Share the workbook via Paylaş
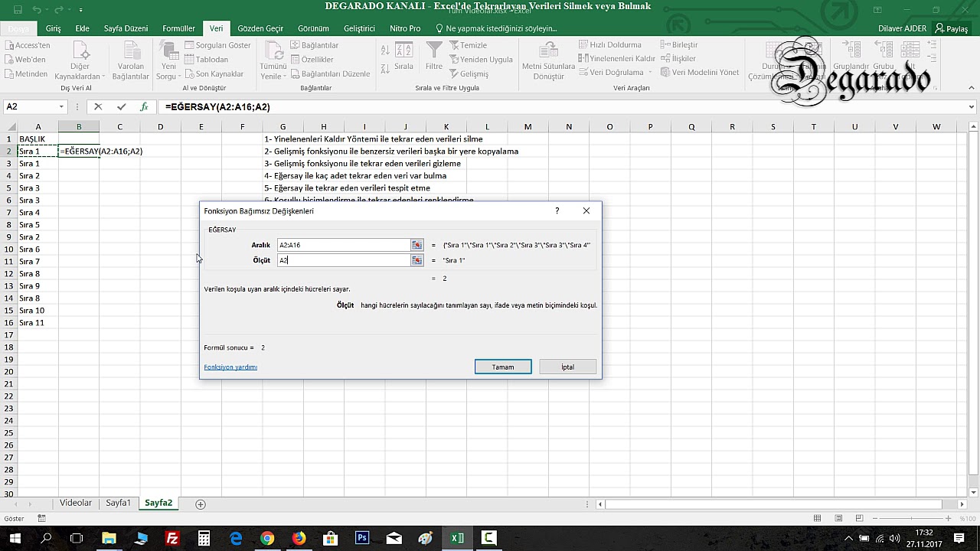Viewport: 980px width, 551px height. click(x=952, y=28)
